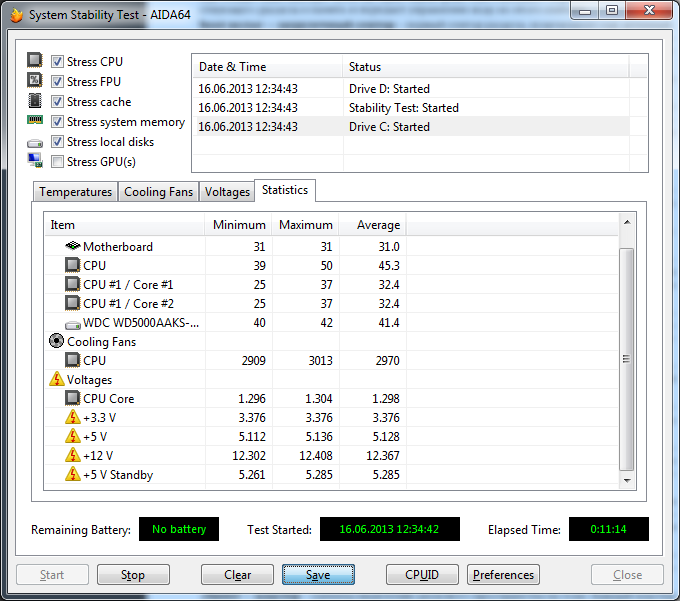Screen dimensions: 680x601
Task: Uncheck the Stress CPU checkbox
Action: [57, 62]
